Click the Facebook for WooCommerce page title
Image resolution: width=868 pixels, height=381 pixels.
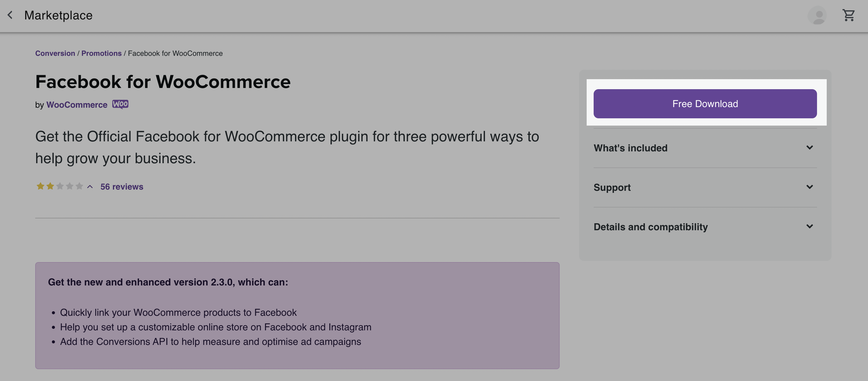(163, 82)
